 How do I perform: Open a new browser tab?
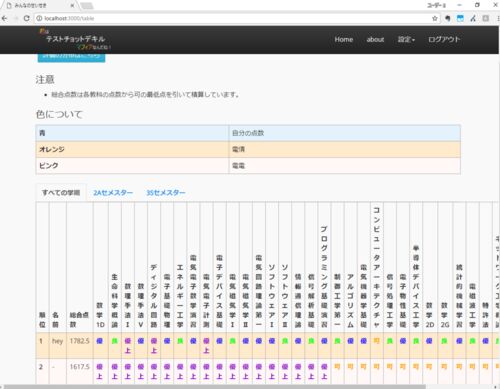(87, 6)
